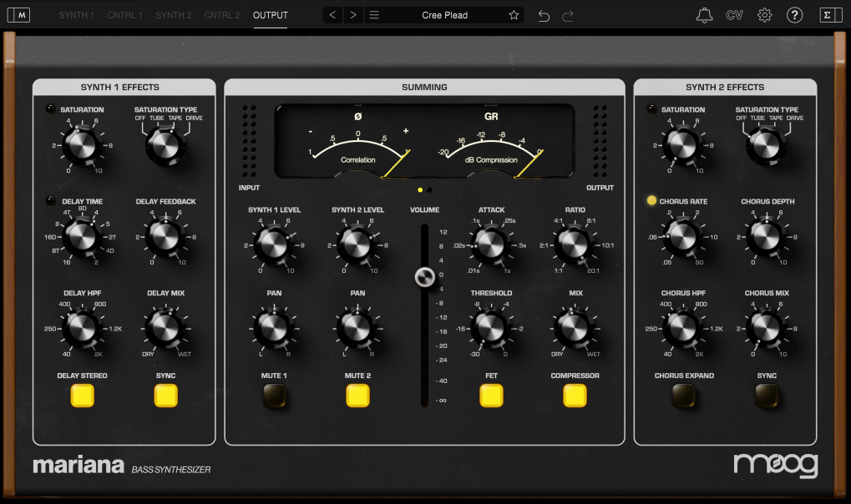Open the notifications bell icon
Viewport: 851px width, 504px height.
[705, 15]
